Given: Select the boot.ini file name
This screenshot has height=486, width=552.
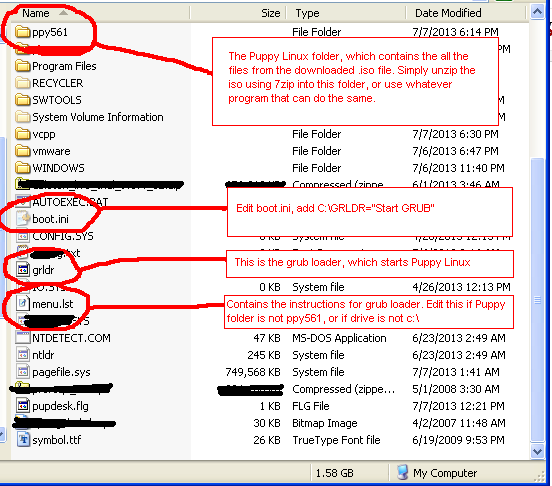Looking at the screenshot, I should tap(50, 219).
